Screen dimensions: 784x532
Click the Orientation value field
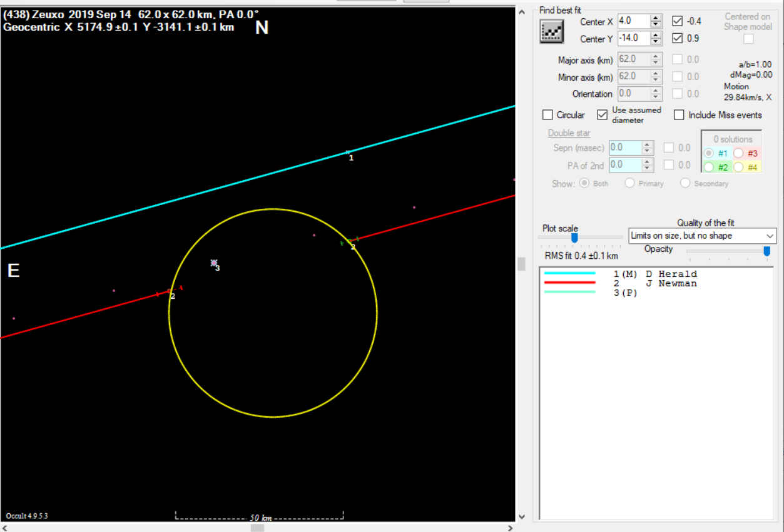(634, 94)
